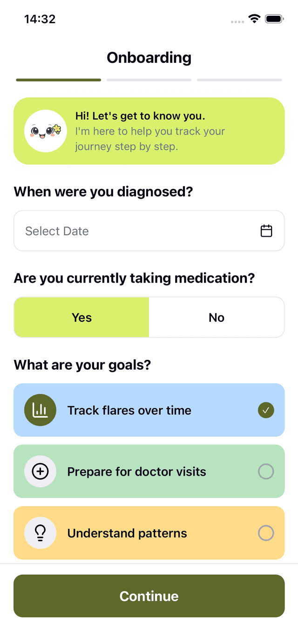Tap the battery indicator
The height and width of the screenshot is (644, 298).
pos(274,19)
